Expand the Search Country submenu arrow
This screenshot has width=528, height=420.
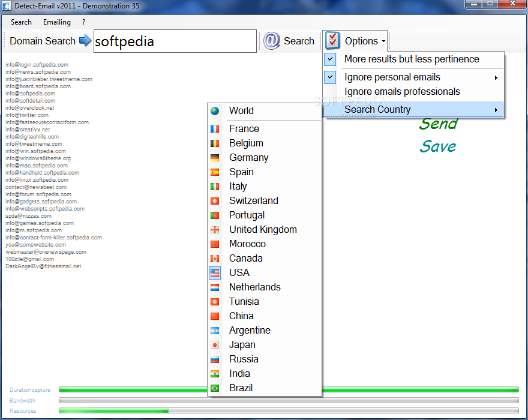point(496,110)
